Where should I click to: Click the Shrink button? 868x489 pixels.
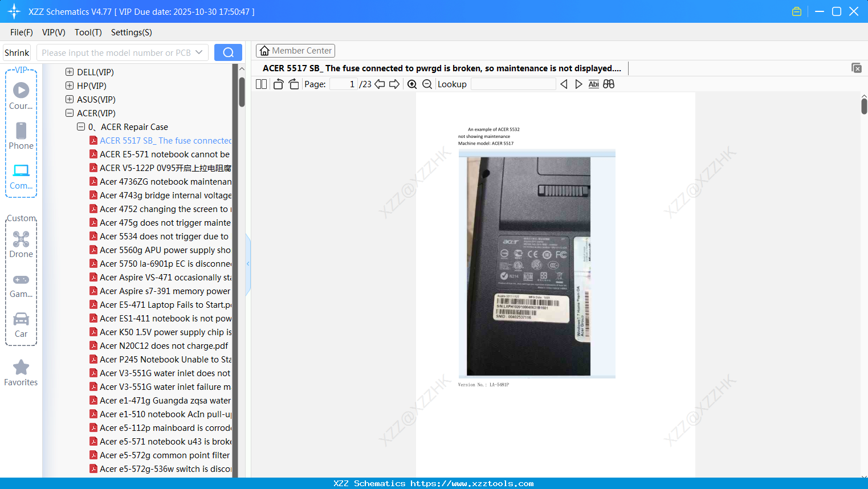(17, 52)
